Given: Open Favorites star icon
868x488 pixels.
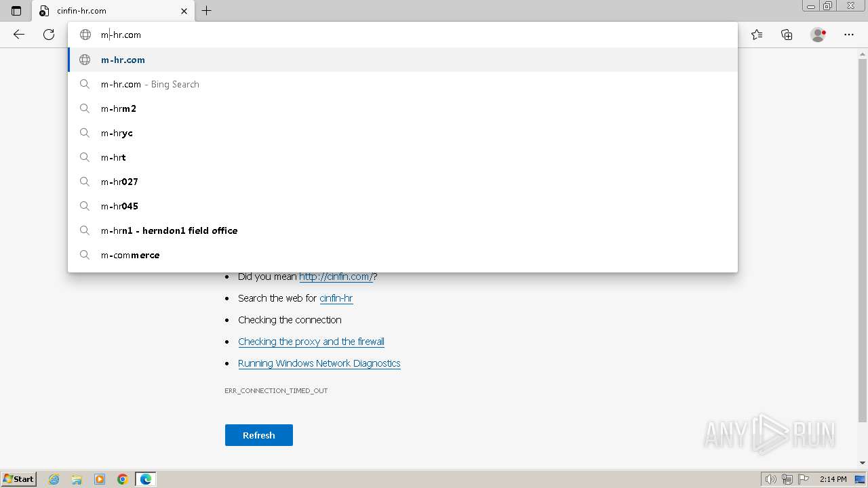Looking at the screenshot, I should [x=757, y=35].
